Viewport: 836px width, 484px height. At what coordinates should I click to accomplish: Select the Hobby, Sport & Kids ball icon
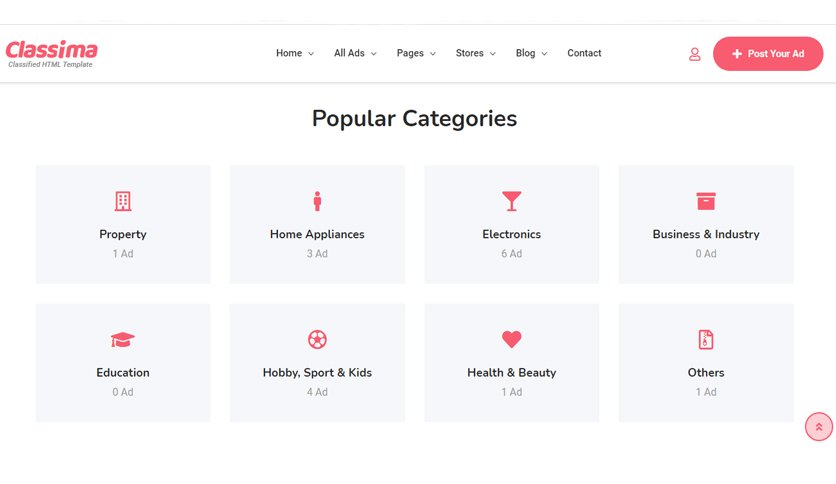click(317, 340)
